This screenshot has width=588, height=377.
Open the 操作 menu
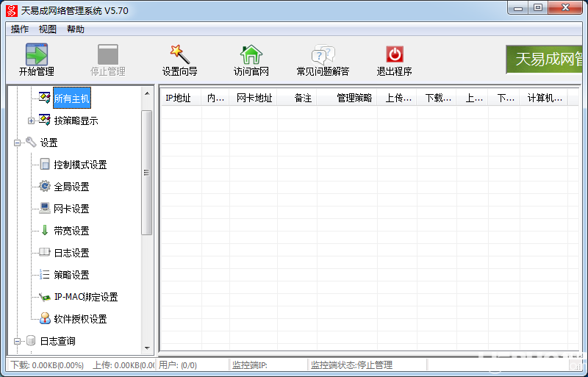(x=20, y=29)
